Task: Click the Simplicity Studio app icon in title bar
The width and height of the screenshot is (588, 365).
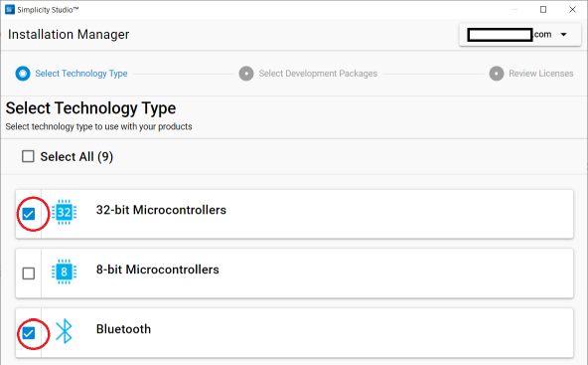Action: click(x=10, y=10)
